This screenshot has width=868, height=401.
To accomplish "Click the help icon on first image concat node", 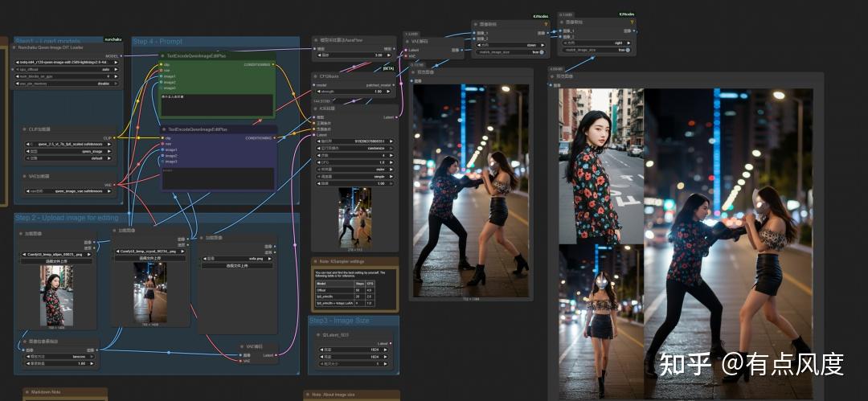I will (x=547, y=24).
